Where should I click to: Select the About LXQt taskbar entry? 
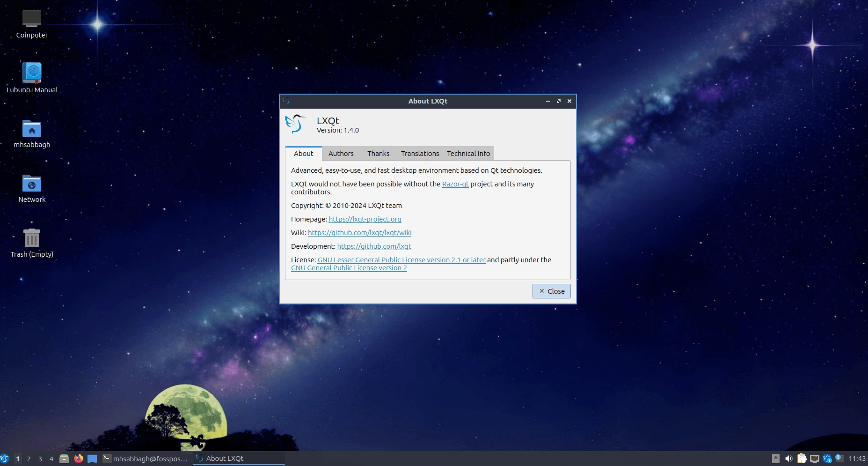click(x=239, y=459)
